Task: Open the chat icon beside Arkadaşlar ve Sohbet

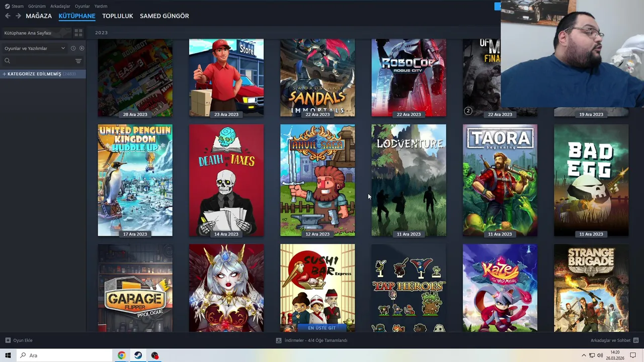Action: 636,340
